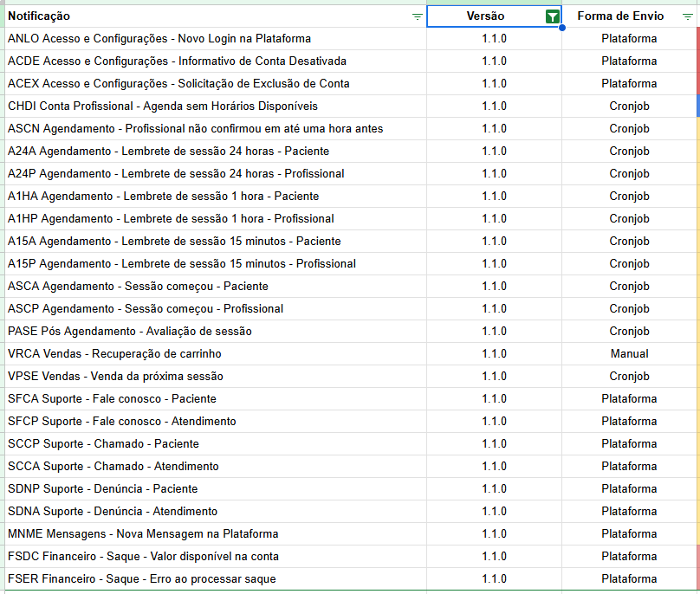Select the FSER Erro ao processar saque cell
Viewport: 700px width, 594px height.
[x=142, y=579]
